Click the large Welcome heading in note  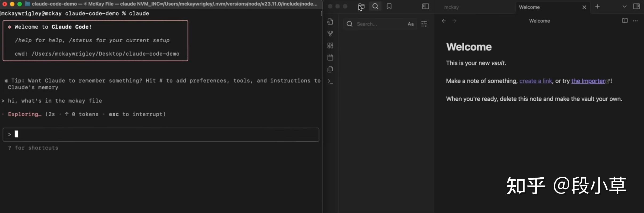pos(469,47)
